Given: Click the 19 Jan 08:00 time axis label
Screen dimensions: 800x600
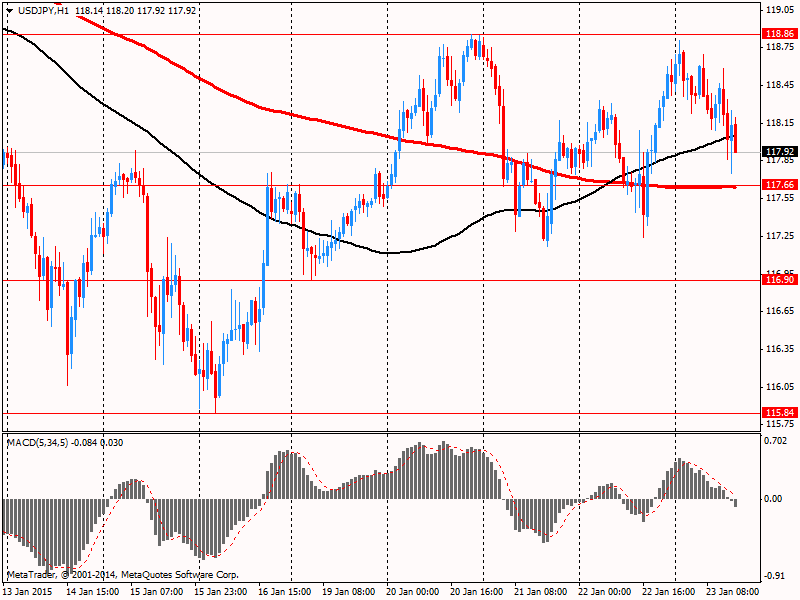Looking at the screenshot, I should click(x=348, y=592).
